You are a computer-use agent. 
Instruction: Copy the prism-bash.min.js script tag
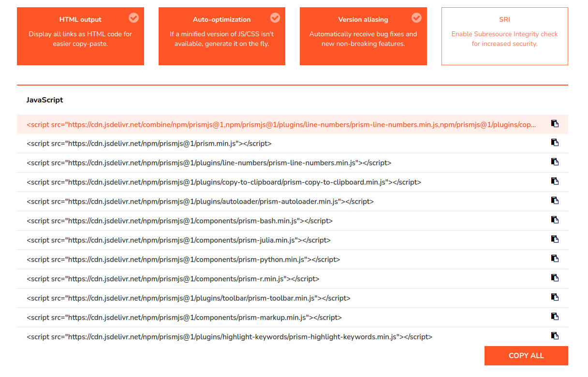click(555, 220)
